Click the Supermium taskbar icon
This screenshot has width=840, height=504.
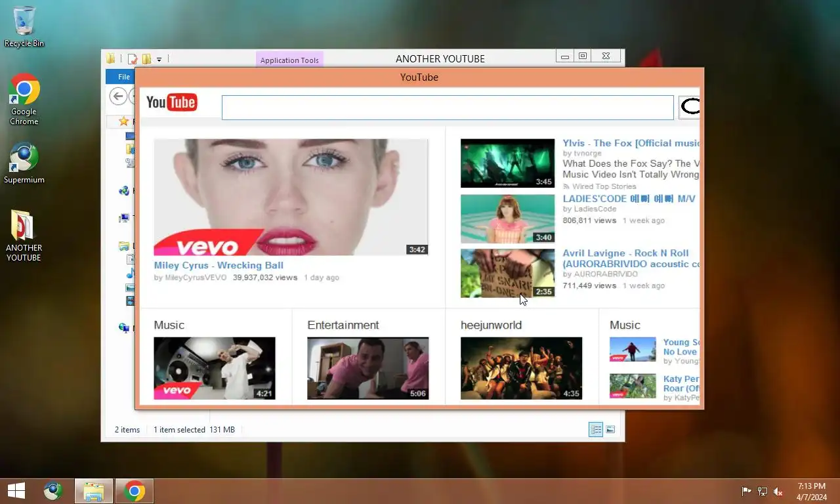(x=53, y=491)
